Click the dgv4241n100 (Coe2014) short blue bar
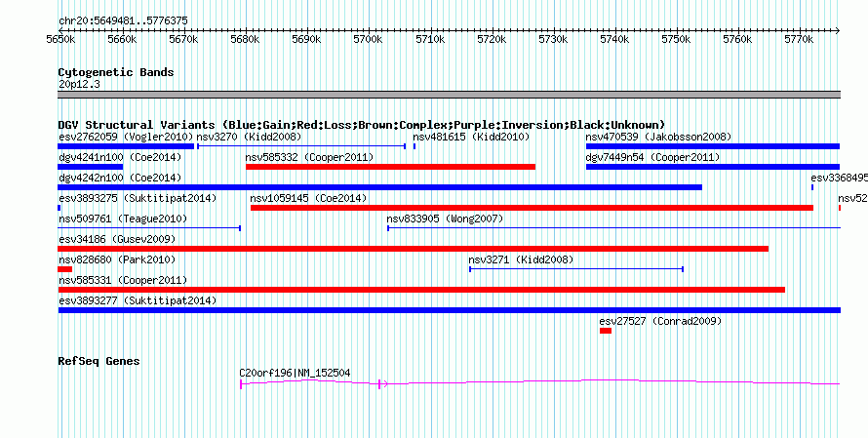868x438 pixels. (91, 167)
